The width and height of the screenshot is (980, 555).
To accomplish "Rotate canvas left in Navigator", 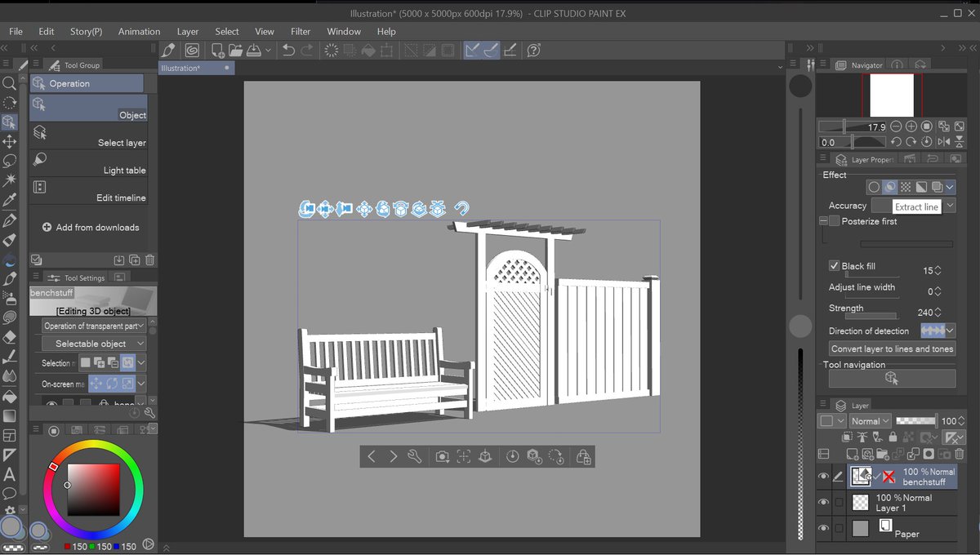I will pyautogui.click(x=896, y=142).
